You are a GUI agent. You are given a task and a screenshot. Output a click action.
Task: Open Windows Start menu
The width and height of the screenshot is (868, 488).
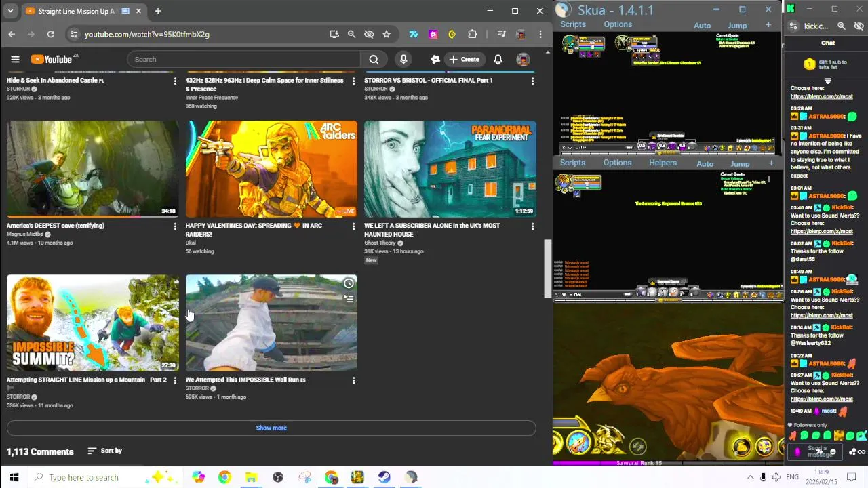(x=14, y=477)
